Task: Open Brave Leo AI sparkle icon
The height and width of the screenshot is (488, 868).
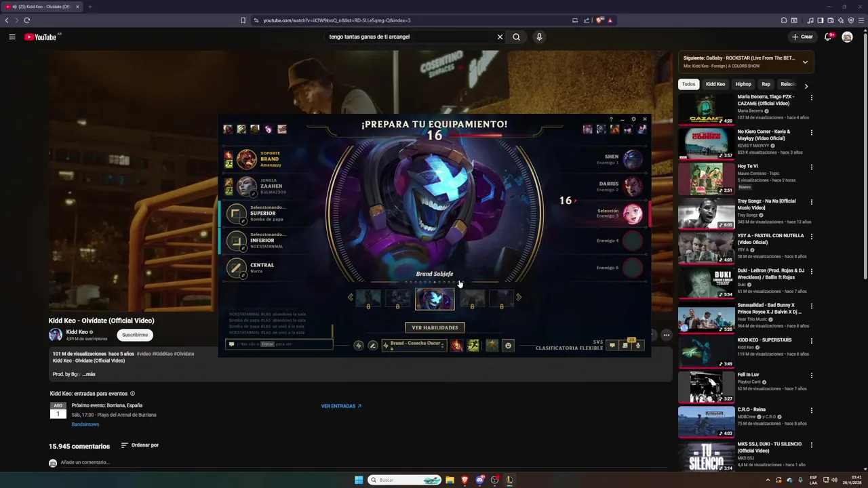Action: (x=841, y=20)
